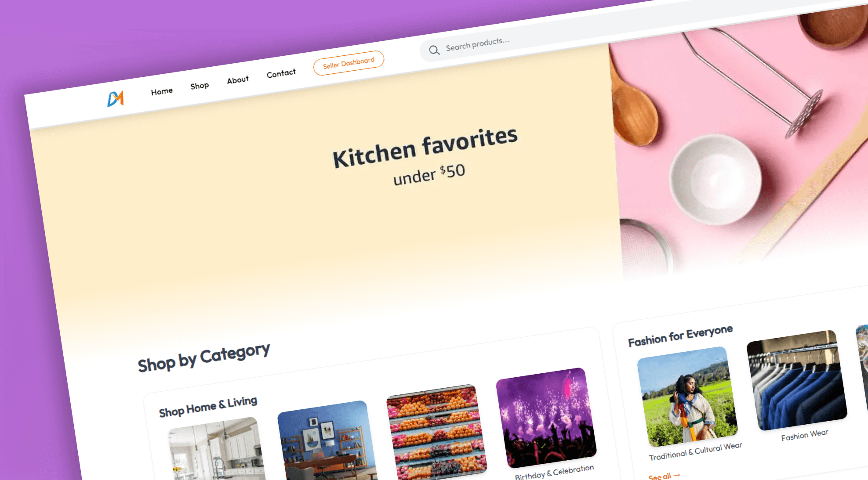Open the About page
Screen dimensions: 868x480
(238, 80)
